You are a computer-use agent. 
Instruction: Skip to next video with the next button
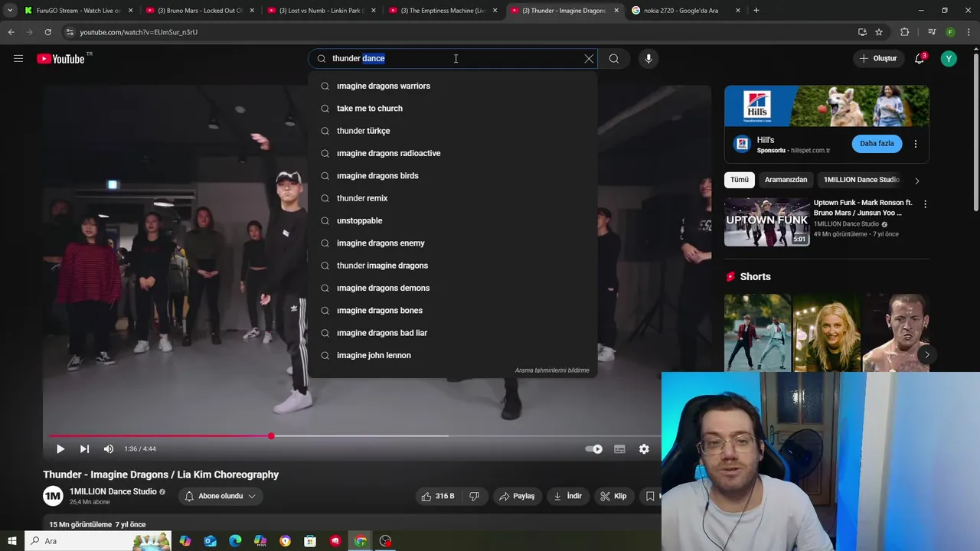(84, 449)
